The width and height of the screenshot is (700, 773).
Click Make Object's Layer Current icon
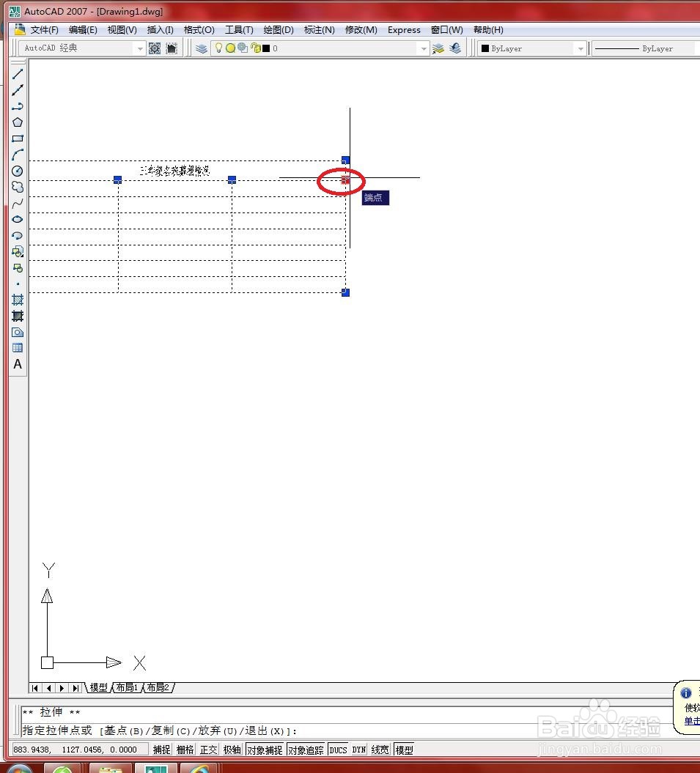pos(438,48)
